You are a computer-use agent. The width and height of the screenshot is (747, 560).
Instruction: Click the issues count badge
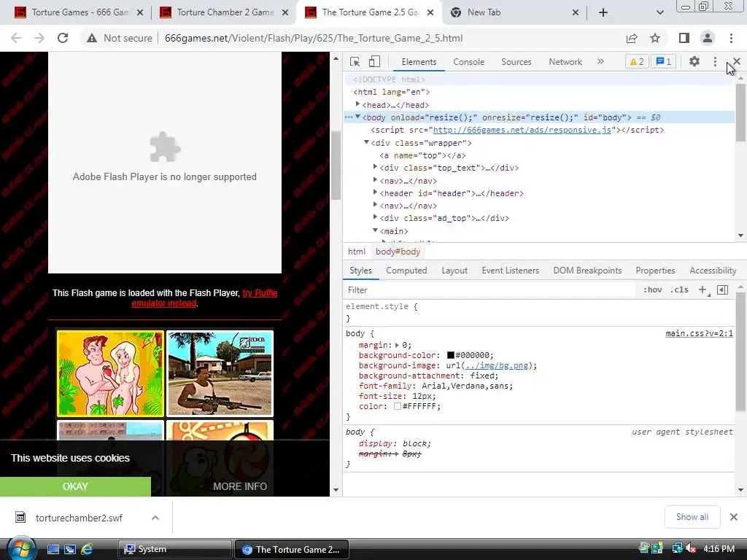click(664, 61)
